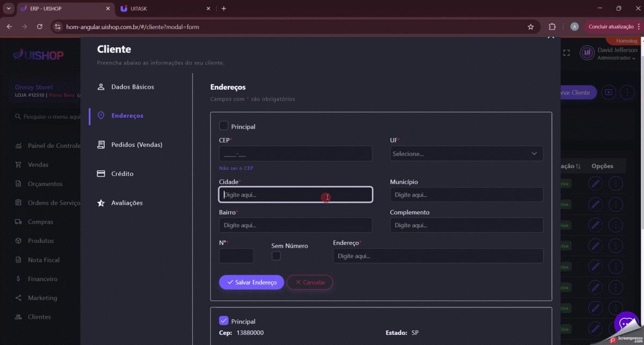
Task: Click into the Bairro text field
Action: point(295,225)
